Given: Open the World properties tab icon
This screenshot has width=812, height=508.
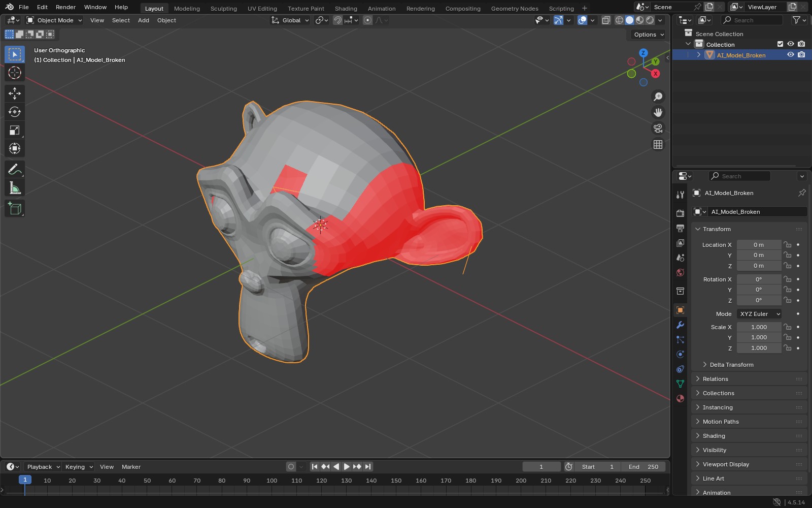Looking at the screenshot, I should (680, 273).
